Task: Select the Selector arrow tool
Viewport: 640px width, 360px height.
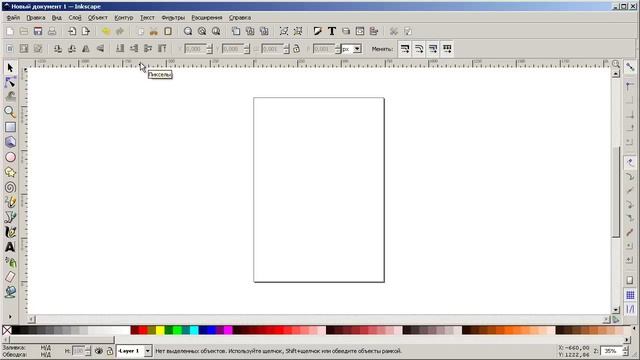Action: (x=10, y=68)
